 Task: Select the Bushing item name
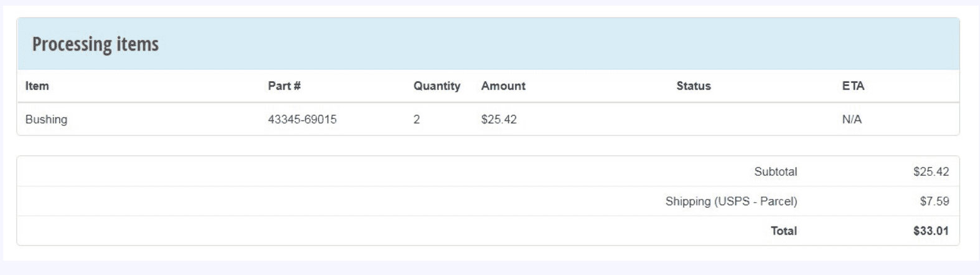[46, 119]
